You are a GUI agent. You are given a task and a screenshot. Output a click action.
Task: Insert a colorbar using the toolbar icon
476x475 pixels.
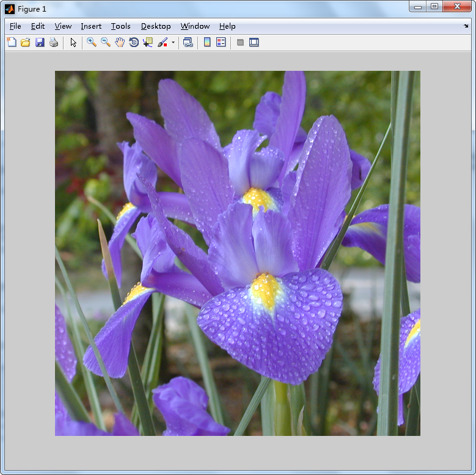(207, 42)
